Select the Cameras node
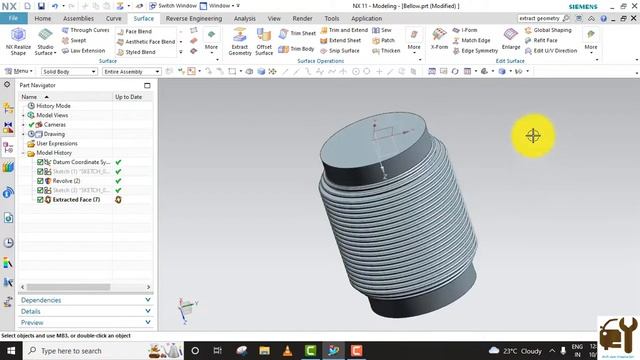 [55, 124]
